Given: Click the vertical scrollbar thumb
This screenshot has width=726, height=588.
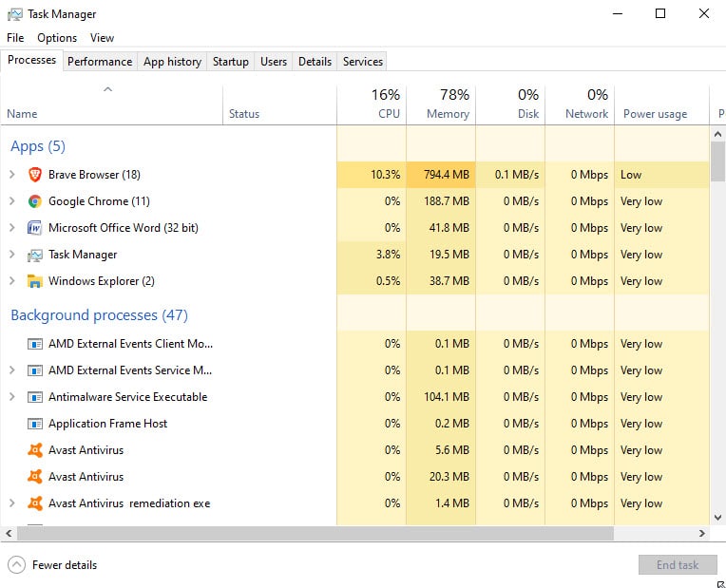Looking at the screenshot, I should (717, 161).
